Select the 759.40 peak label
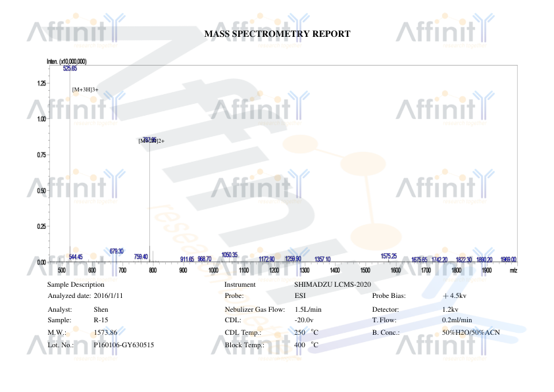The height and width of the screenshot is (392, 554). tap(141, 257)
